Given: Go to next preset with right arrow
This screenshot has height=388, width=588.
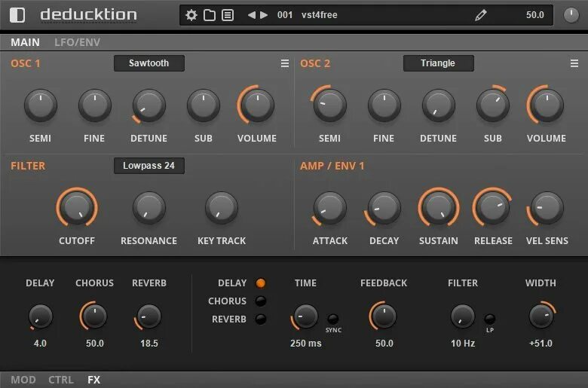Looking at the screenshot, I should click(x=264, y=15).
